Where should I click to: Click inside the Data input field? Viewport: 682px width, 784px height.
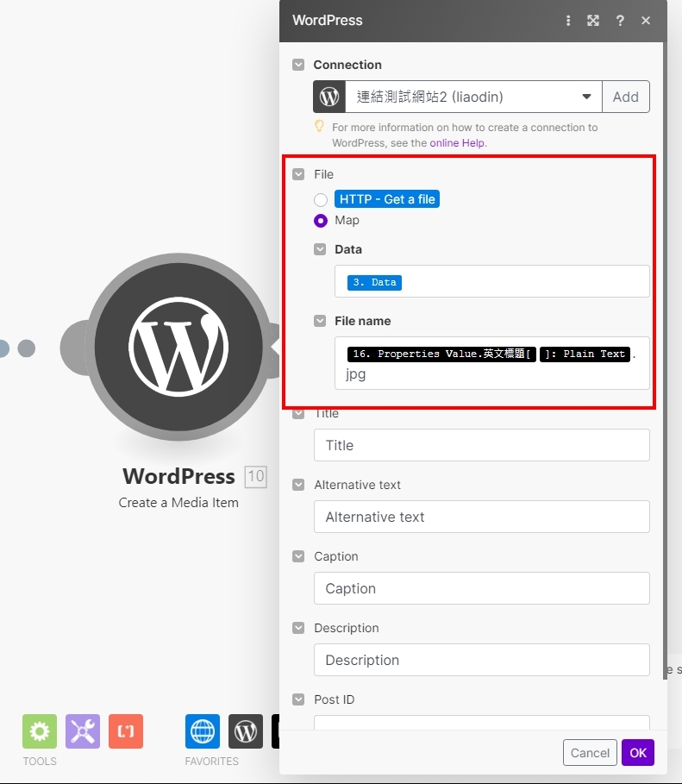click(x=492, y=281)
